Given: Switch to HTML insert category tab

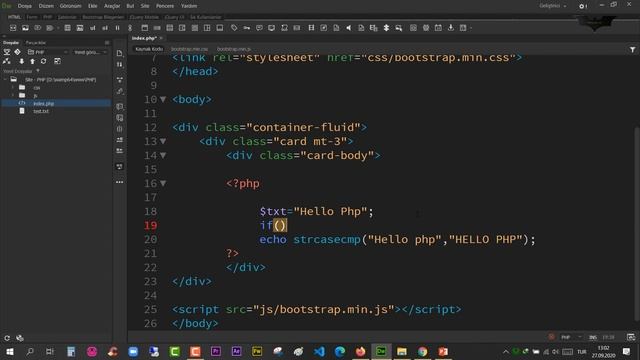Looking at the screenshot, I should pos(14,17).
